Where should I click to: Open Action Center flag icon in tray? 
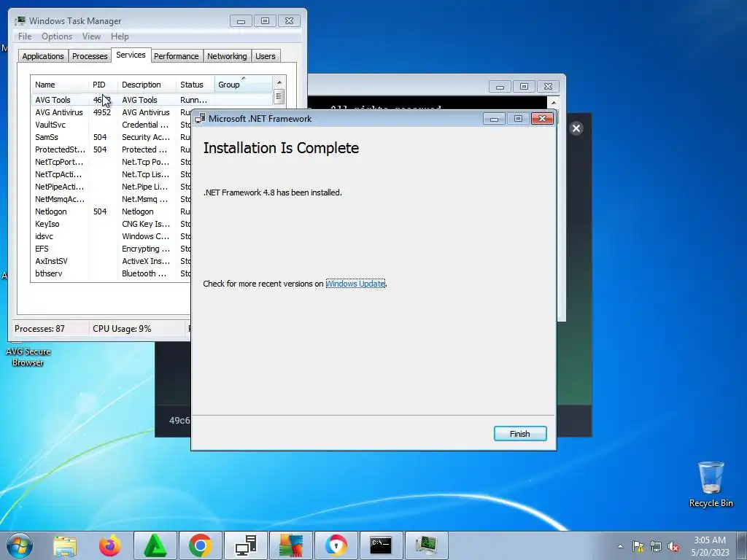point(638,546)
